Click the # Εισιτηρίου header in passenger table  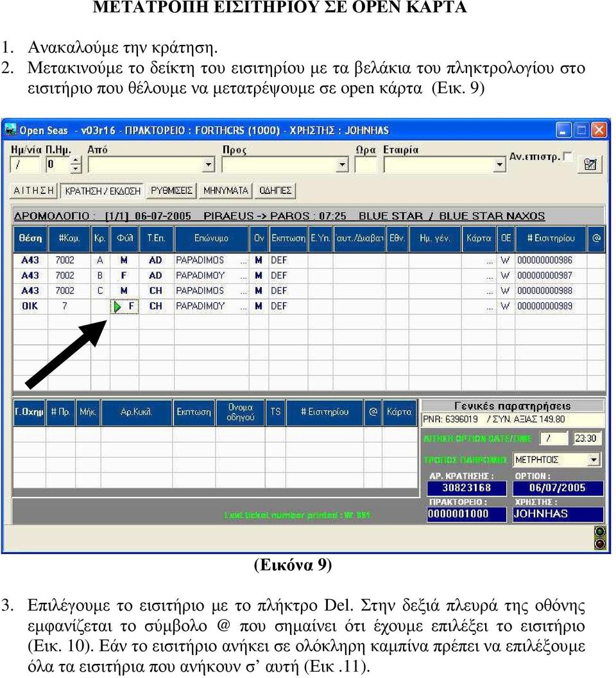pyautogui.click(x=551, y=239)
